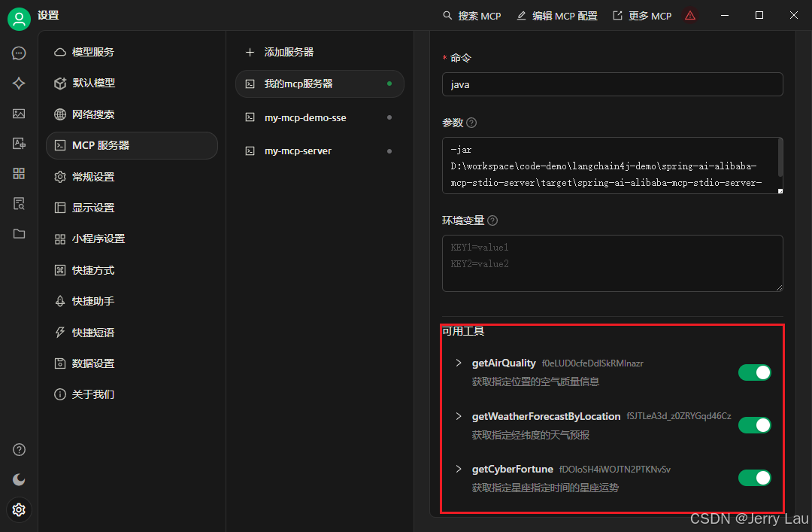The width and height of the screenshot is (812, 532).
Task: Click the 更多 MCP link
Action: point(642,16)
